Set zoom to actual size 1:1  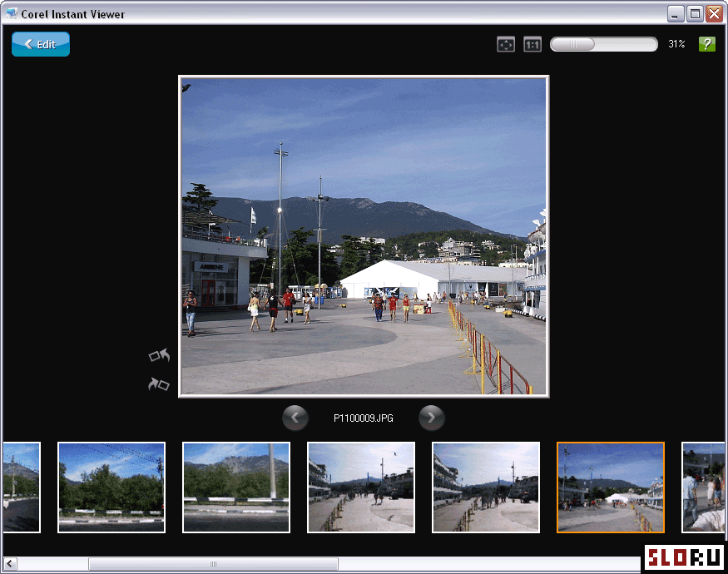(532, 45)
